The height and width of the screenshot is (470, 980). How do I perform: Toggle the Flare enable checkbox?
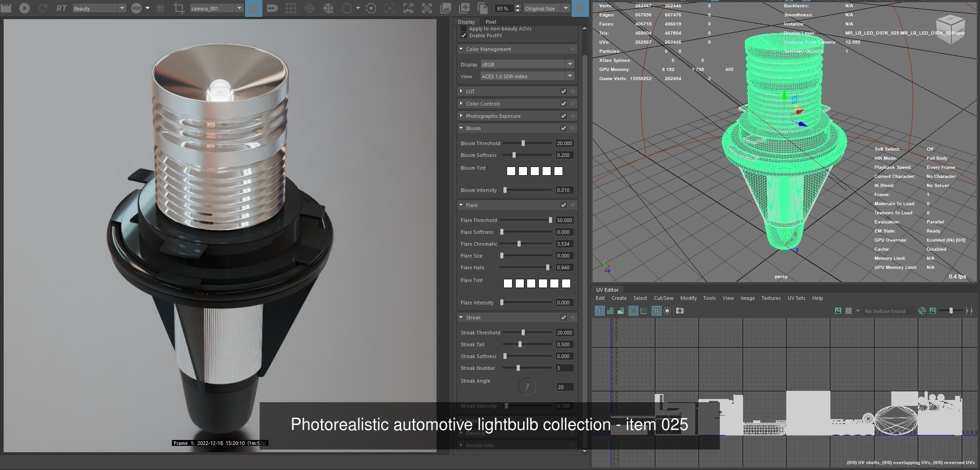click(x=563, y=205)
